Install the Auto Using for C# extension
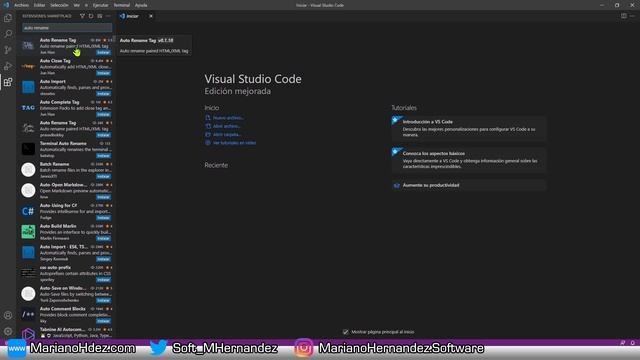The width and height of the screenshot is (640, 360). 103,218
